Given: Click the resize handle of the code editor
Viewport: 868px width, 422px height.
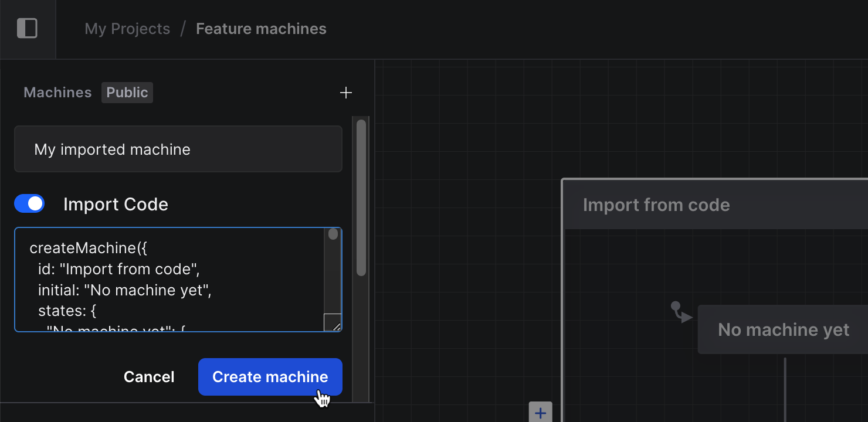Looking at the screenshot, I should tap(332, 324).
